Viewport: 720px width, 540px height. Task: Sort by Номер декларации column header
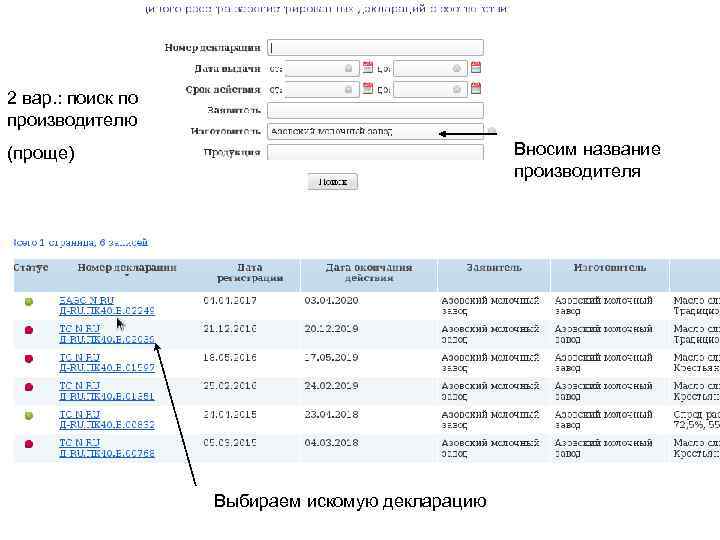point(127,268)
